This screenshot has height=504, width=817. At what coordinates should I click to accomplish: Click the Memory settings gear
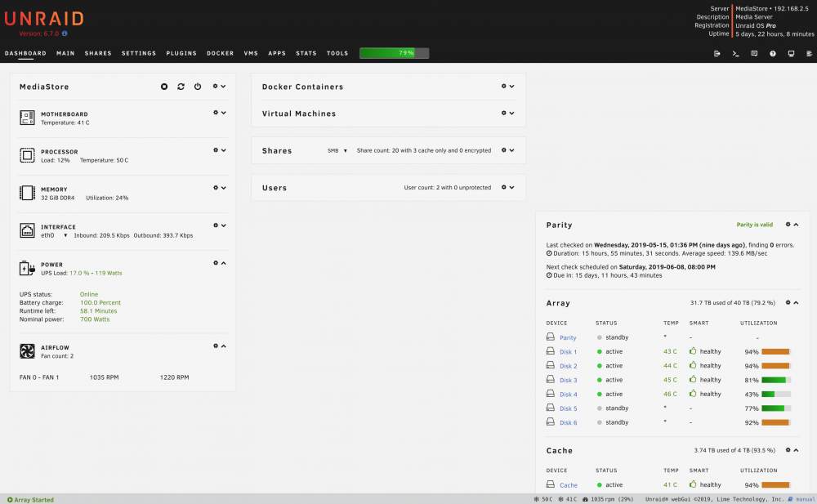216,188
